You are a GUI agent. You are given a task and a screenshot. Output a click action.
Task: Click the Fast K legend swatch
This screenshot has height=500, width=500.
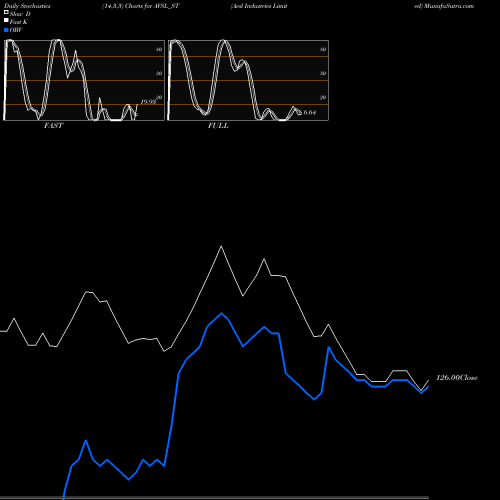[x=6, y=21]
